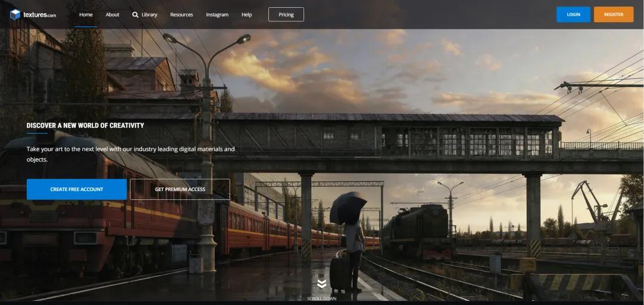
Task: Click the paragraph starting Take your art
Action: pos(131,154)
